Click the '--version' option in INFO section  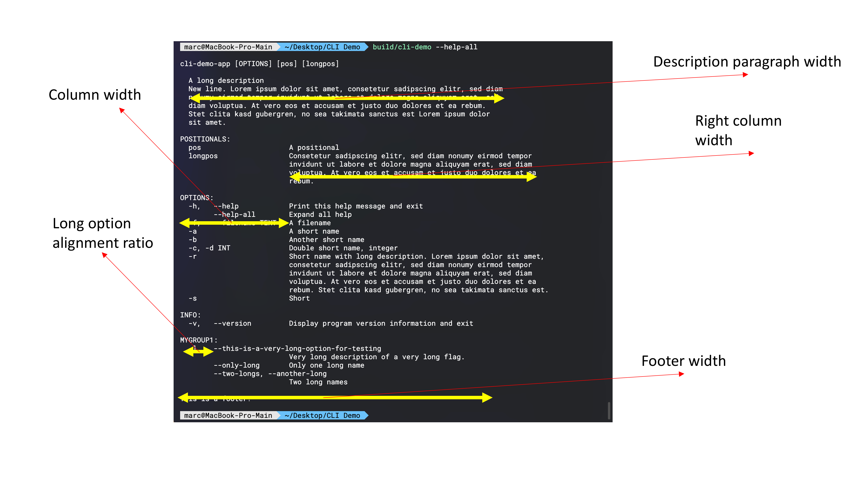pos(232,323)
